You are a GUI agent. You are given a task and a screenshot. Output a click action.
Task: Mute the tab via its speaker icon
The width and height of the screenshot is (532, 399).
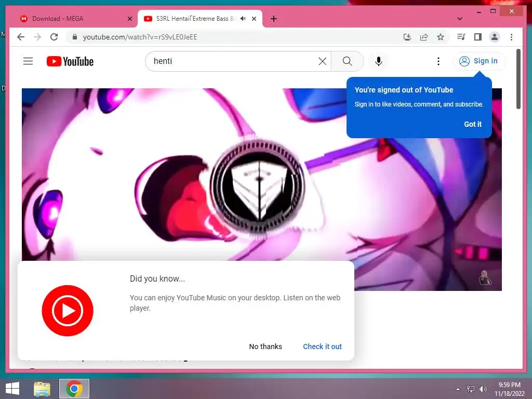pos(243,19)
